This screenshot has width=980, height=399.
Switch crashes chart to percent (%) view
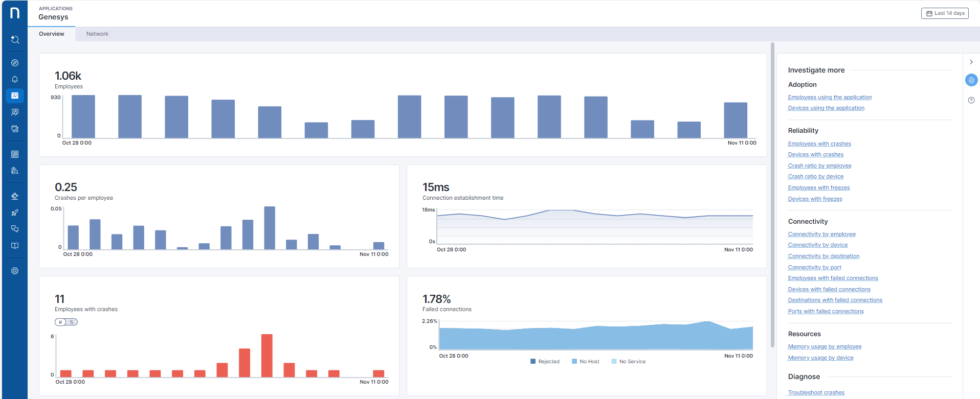pyautogui.click(x=72, y=322)
